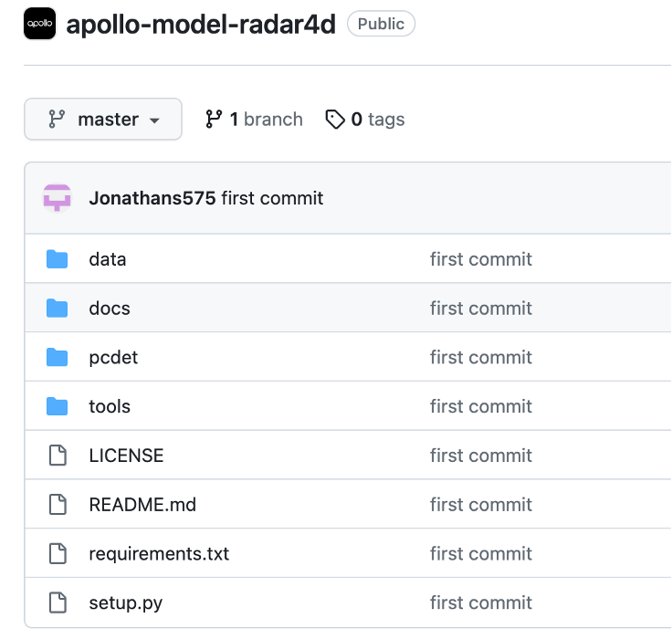Screen dimensions: 672x639
Task: Open the pcdet folder name
Action: pyautogui.click(x=113, y=357)
